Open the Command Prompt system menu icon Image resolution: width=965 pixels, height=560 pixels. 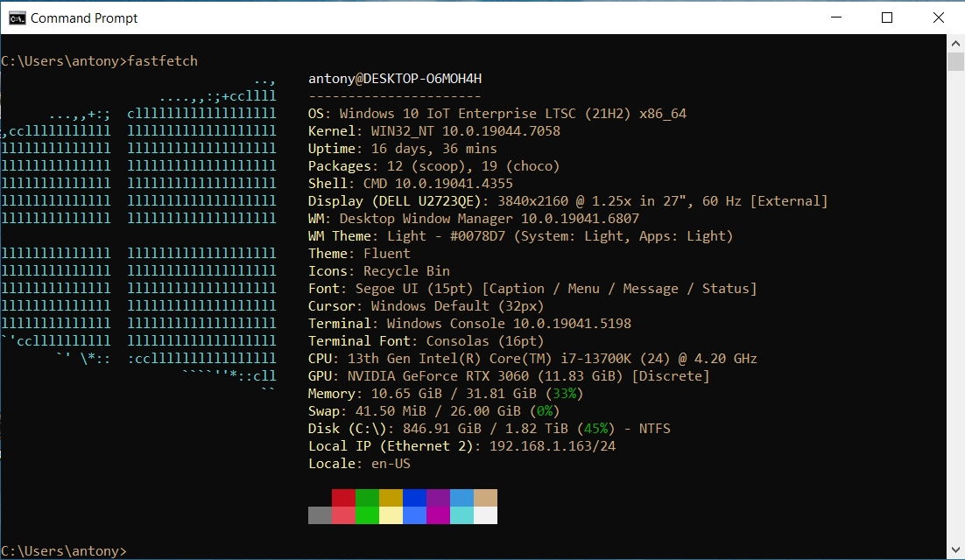(18, 17)
